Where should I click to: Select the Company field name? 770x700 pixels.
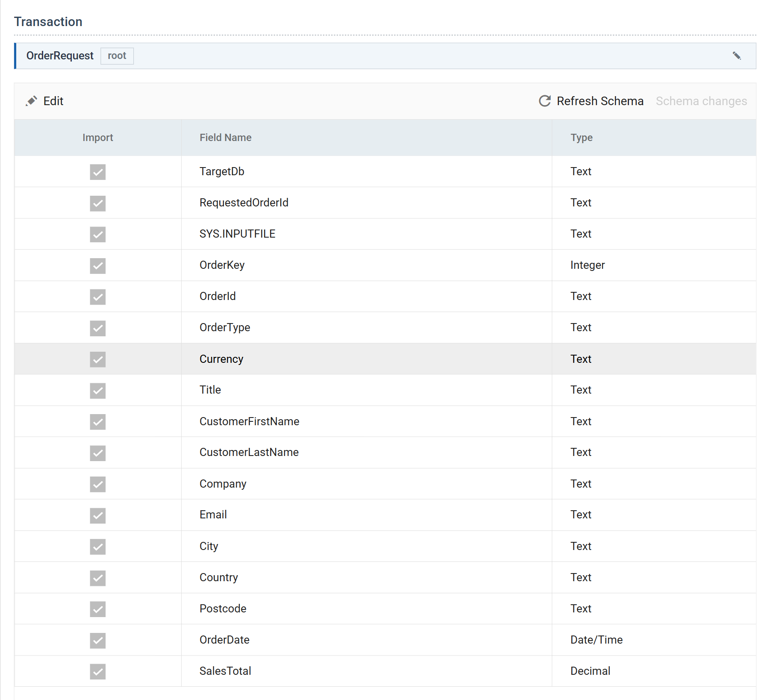[223, 484]
